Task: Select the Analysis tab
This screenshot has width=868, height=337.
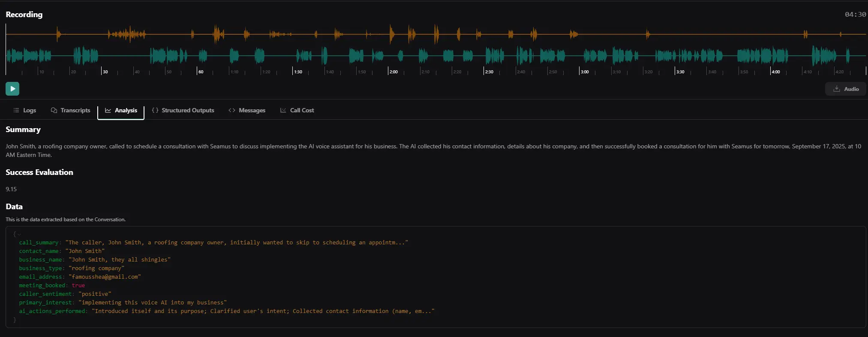Action: pos(121,110)
